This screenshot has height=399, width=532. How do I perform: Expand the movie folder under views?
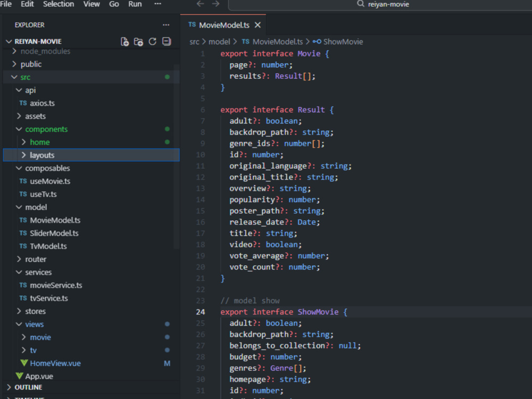tap(24, 337)
